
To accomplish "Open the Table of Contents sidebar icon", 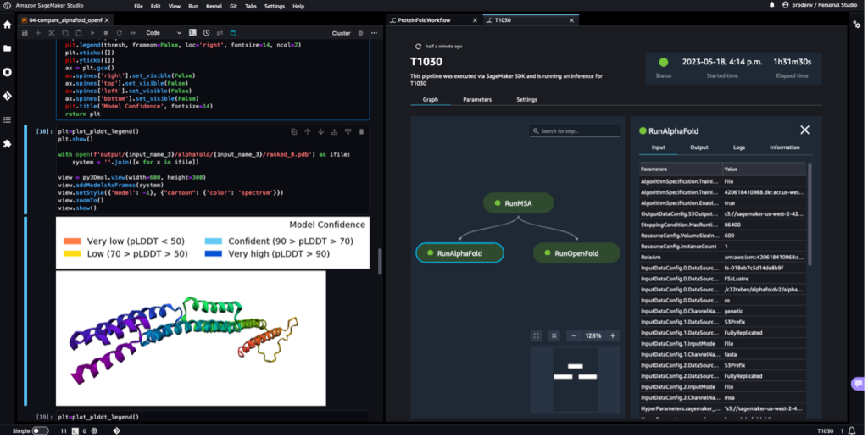I will 7,120.
